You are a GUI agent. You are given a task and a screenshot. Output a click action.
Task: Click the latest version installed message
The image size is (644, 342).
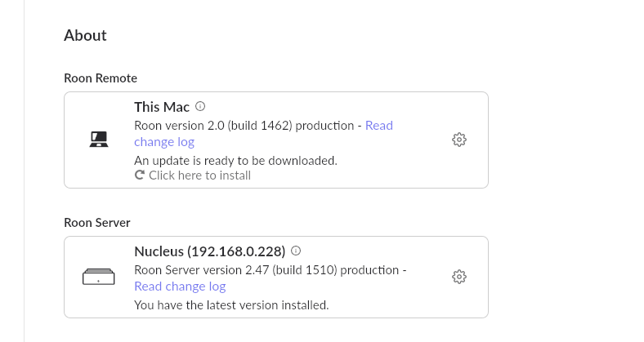(231, 305)
